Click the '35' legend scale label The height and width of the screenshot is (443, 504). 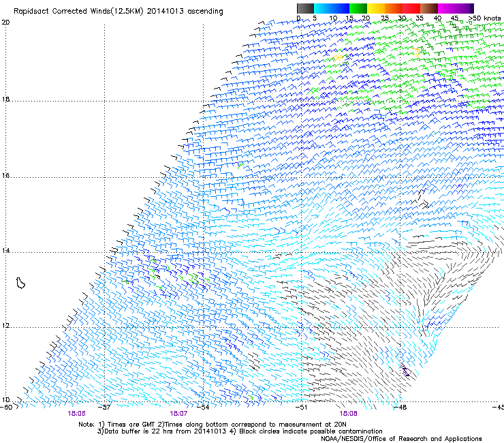(420, 18)
